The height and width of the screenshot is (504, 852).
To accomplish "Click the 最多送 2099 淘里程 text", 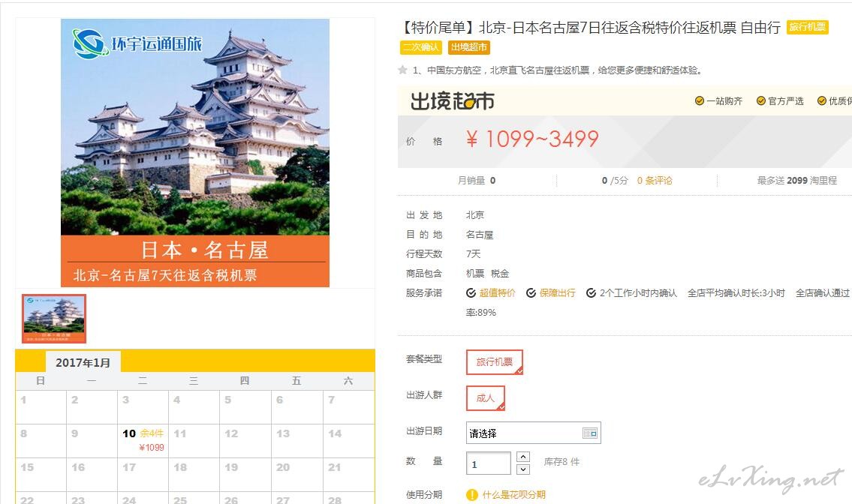I will [796, 180].
